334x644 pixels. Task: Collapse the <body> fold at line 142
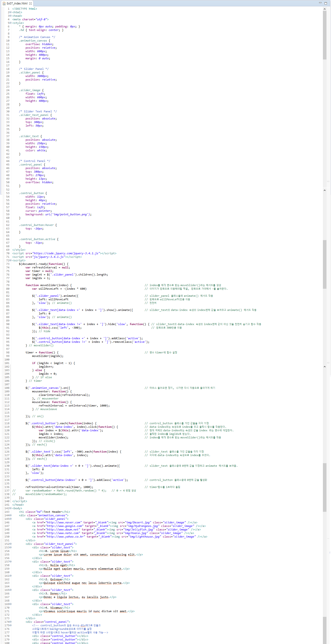[x=10, y=508]
